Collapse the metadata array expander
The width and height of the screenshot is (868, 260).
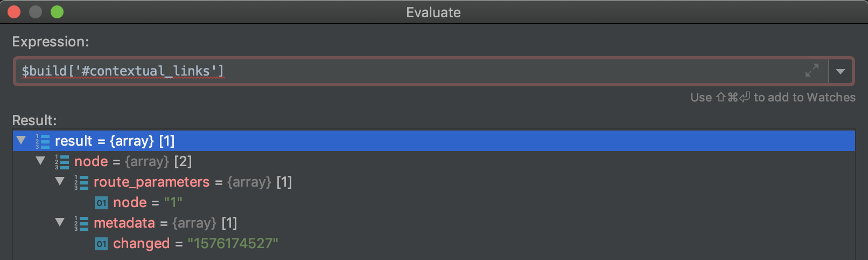(60, 222)
